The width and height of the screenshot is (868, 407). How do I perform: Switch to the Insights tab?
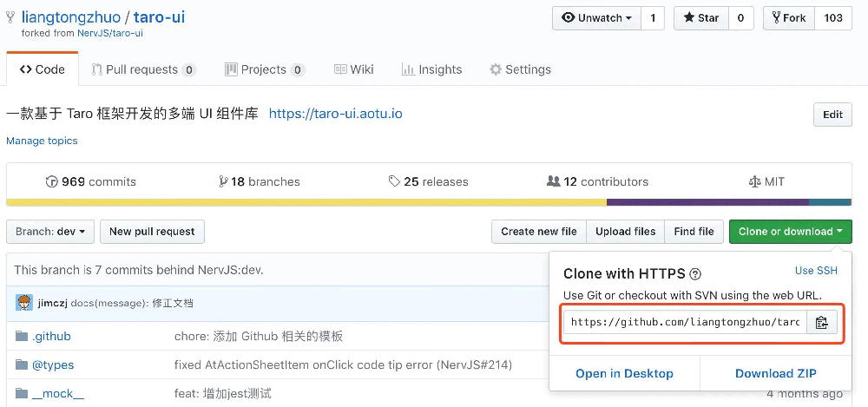[431, 69]
